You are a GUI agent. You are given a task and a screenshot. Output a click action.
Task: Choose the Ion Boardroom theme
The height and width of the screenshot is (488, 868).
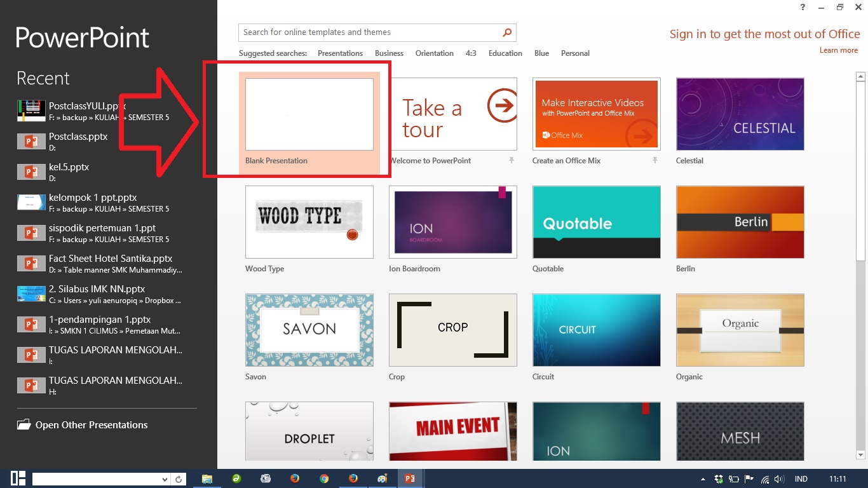pos(453,222)
